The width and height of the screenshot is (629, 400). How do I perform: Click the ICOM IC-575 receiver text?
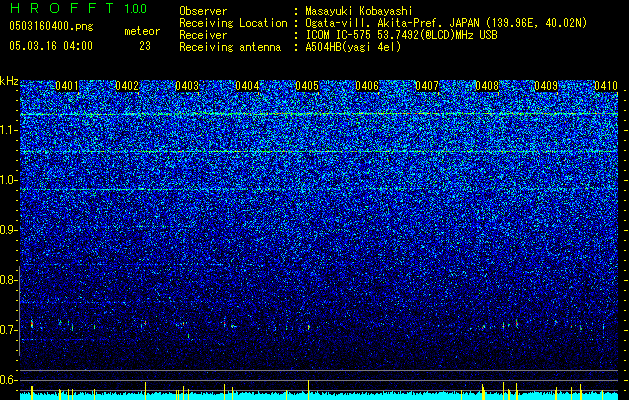click(x=401, y=35)
